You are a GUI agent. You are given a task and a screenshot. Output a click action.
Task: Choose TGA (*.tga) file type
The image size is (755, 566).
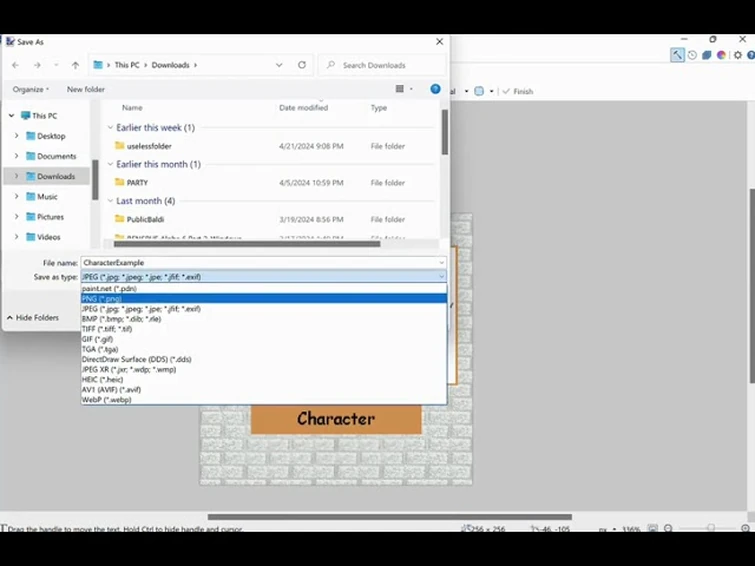click(x=264, y=349)
